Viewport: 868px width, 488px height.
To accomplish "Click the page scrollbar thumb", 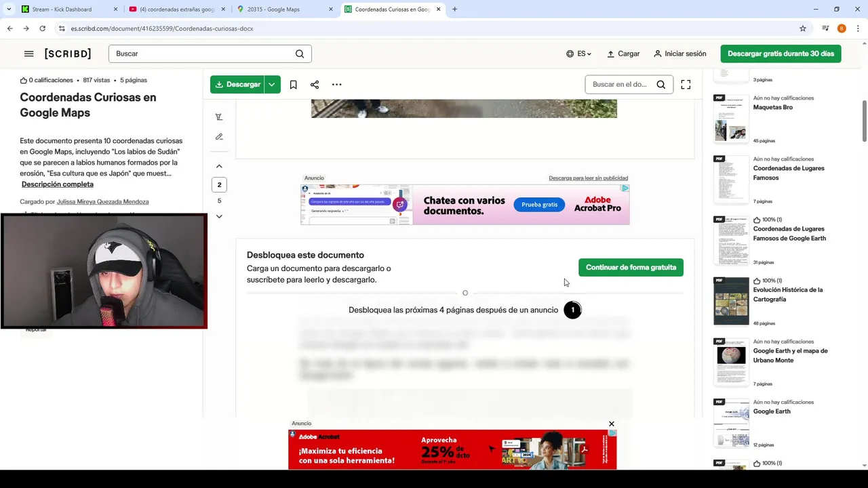I will coord(864,121).
